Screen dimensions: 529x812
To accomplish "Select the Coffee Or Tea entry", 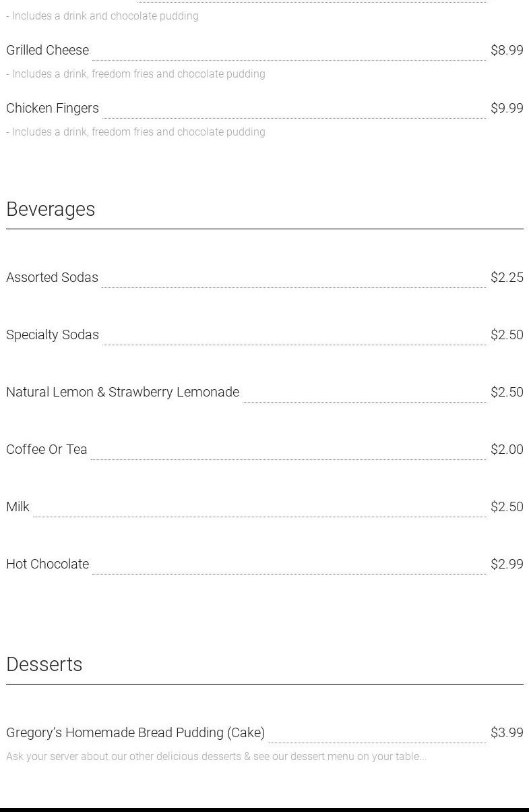I will 46,449.
